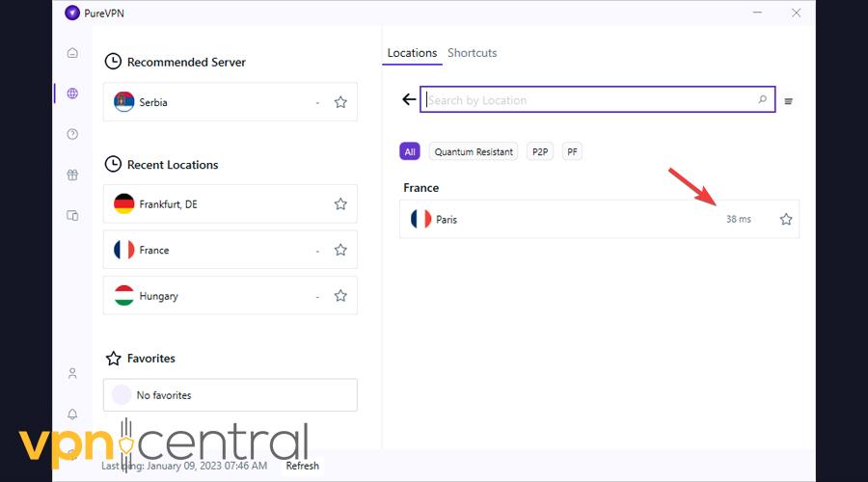Favorite Hungary with its star icon

coord(340,296)
